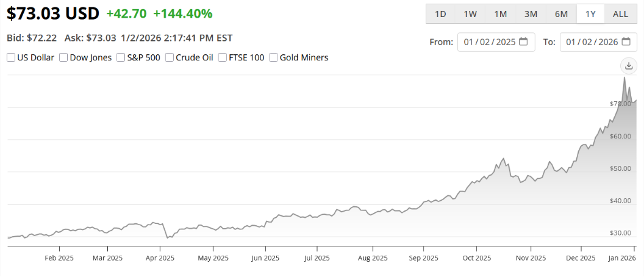Click the chart peak near Jan 2026
Image resolution: width=644 pixels, height=277 pixels.
(x=624, y=77)
